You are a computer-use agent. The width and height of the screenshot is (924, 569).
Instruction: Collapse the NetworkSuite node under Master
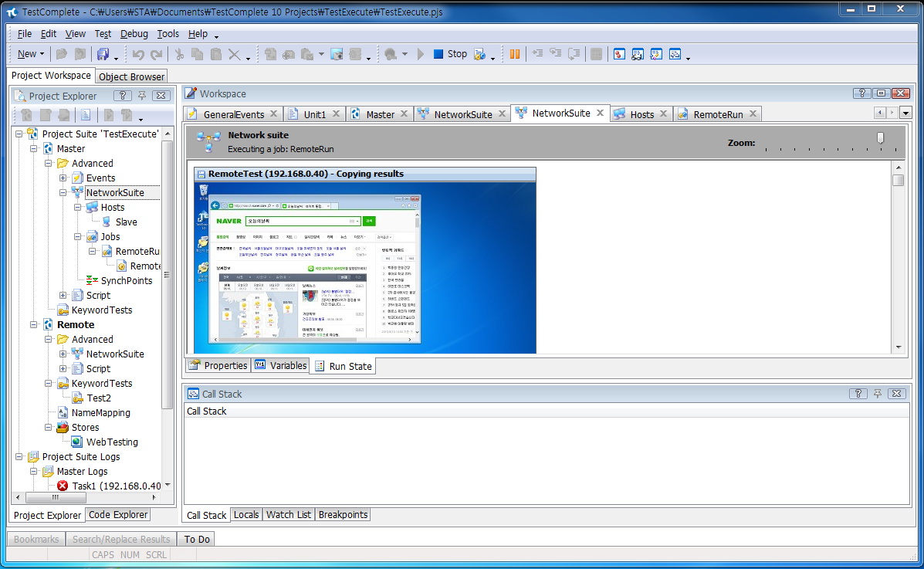pos(63,193)
